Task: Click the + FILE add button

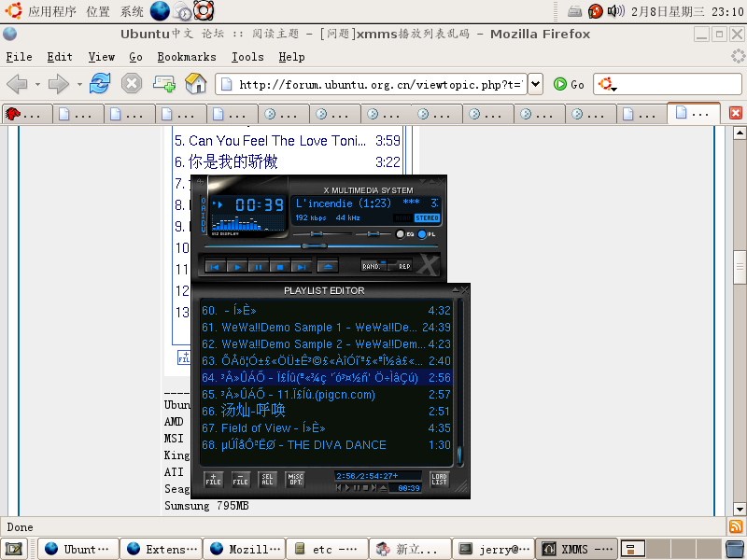Action: coord(214,479)
